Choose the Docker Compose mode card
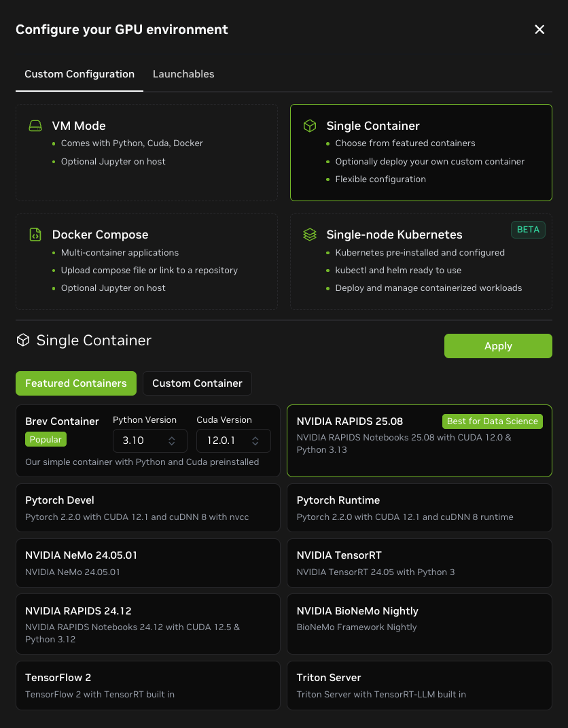 coord(147,262)
